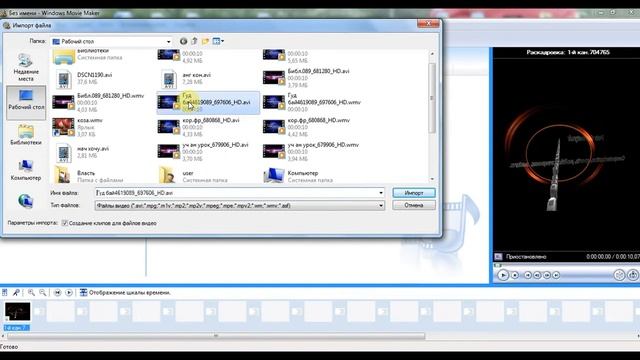Rewind the storyboard

[58, 293]
